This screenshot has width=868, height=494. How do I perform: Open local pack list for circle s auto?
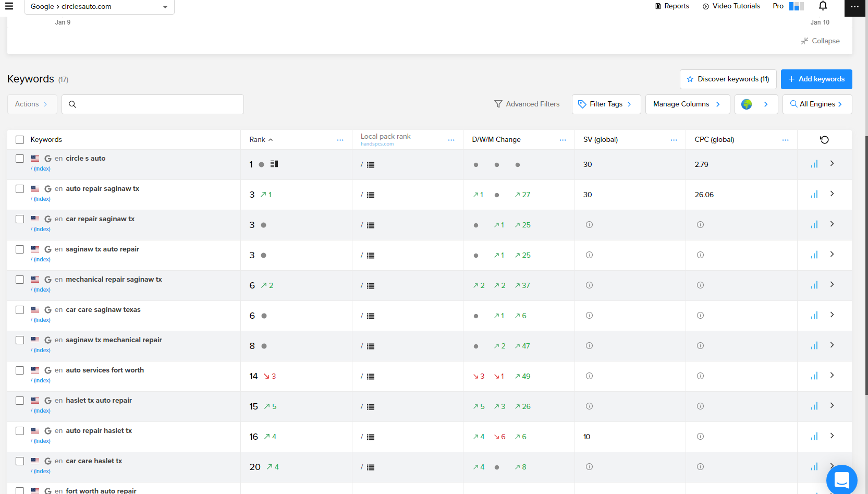point(371,165)
